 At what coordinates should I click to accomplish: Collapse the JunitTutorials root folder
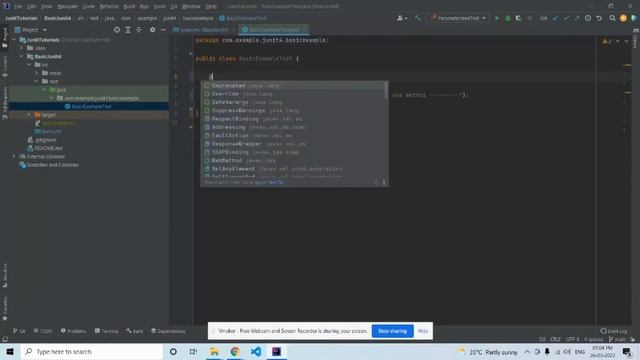click(14, 40)
